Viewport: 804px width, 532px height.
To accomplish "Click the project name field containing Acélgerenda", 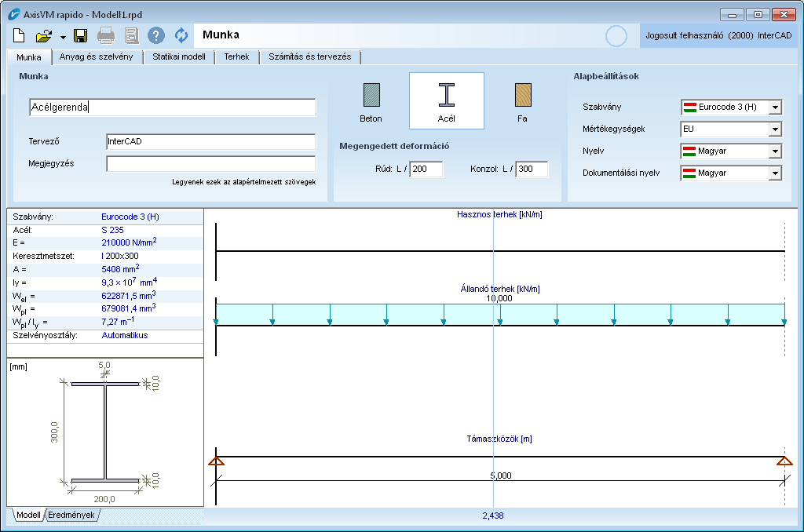I will (x=172, y=107).
